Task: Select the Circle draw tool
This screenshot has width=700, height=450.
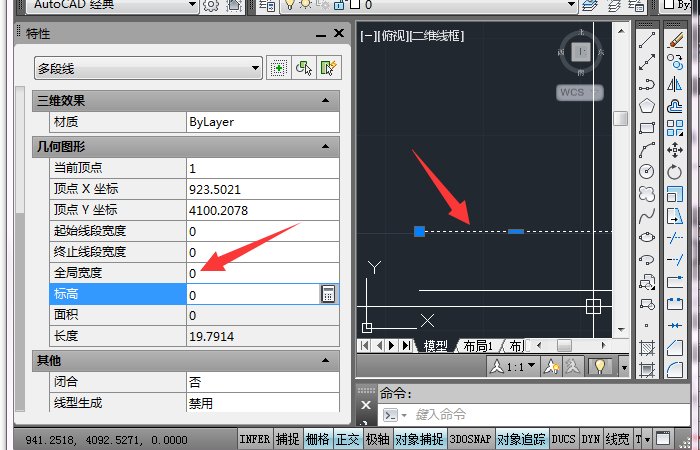Action: tap(647, 171)
